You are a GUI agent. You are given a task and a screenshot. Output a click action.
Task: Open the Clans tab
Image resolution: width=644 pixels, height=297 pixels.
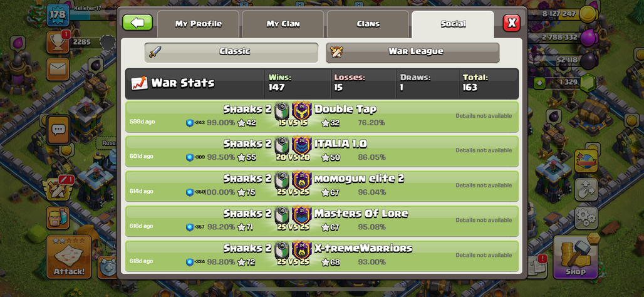(x=368, y=24)
